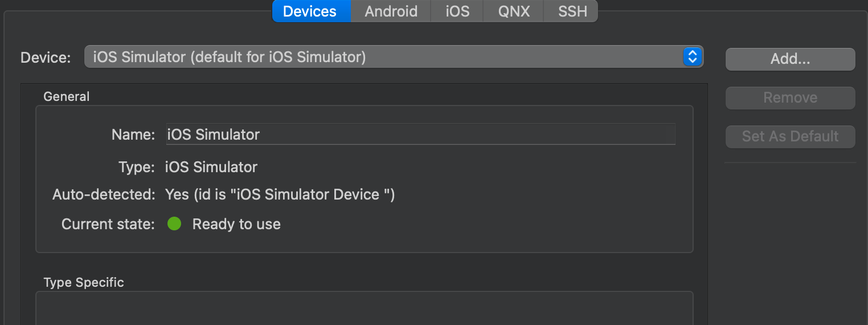Select the iOS tab

click(457, 11)
